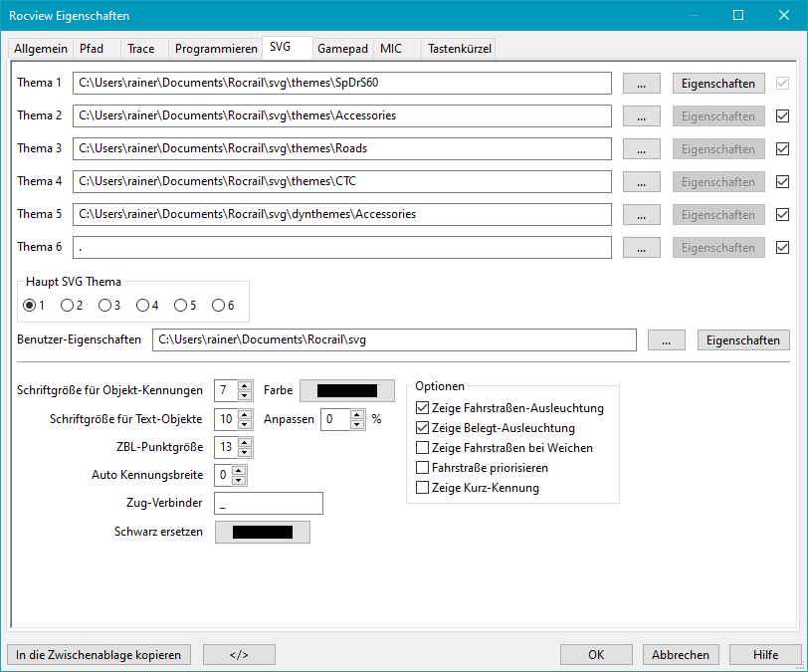Increase the Anpassen percent value
Screen dimensions: 808x672
click(x=357, y=414)
